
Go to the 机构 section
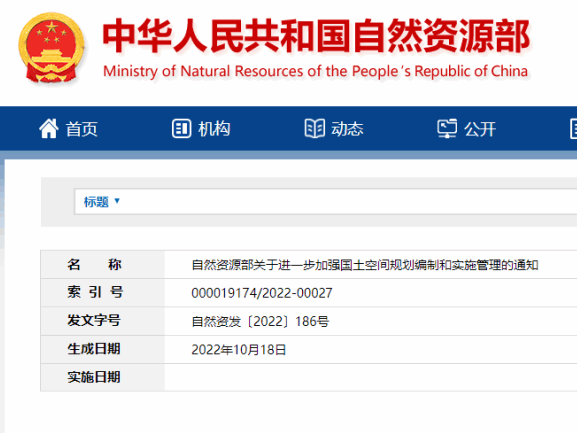click(214, 129)
